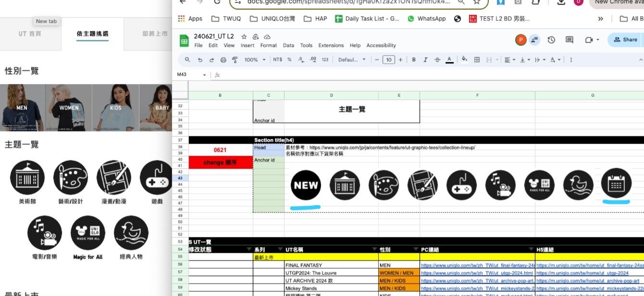Click the calendar circle icon in the sheet

(616, 183)
